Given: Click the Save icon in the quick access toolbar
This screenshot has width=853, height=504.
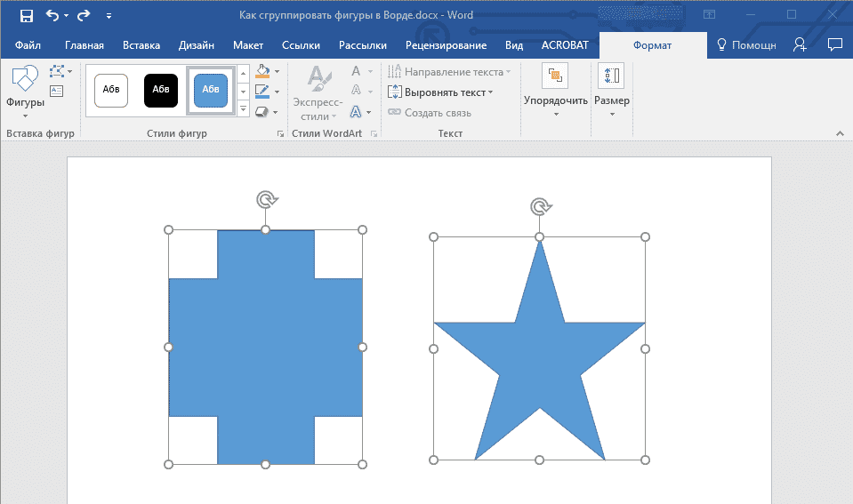Looking at the screenshot, I should click(26, 16).
